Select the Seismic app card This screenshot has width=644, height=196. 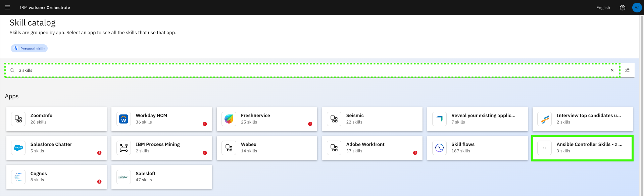[372, 119]
